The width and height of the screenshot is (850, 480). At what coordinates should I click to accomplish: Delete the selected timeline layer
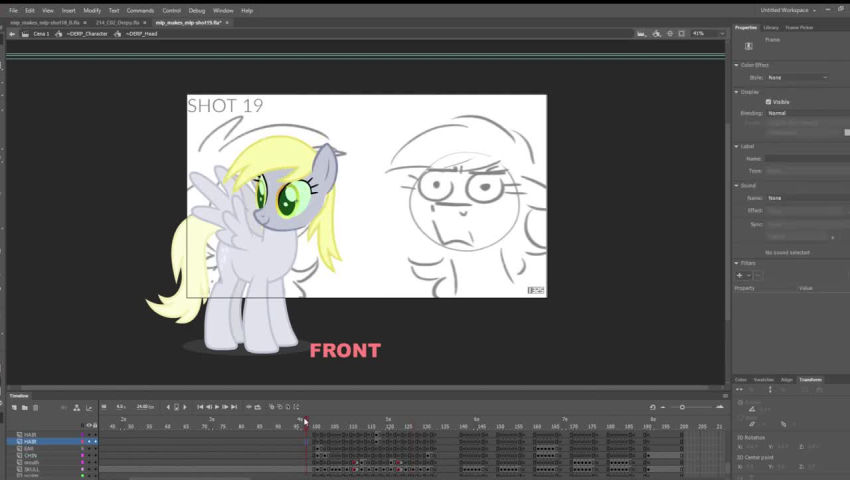(x=36, y=407)
